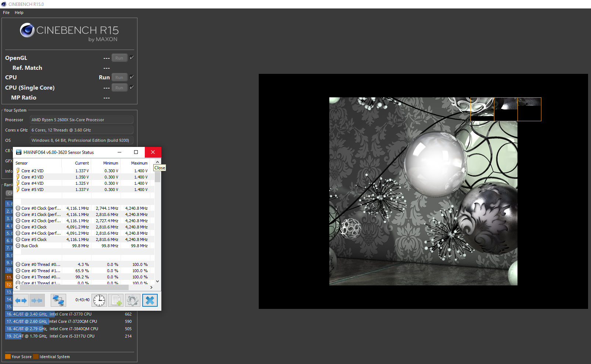Click the Bus Clock row label

click(30, 246)
